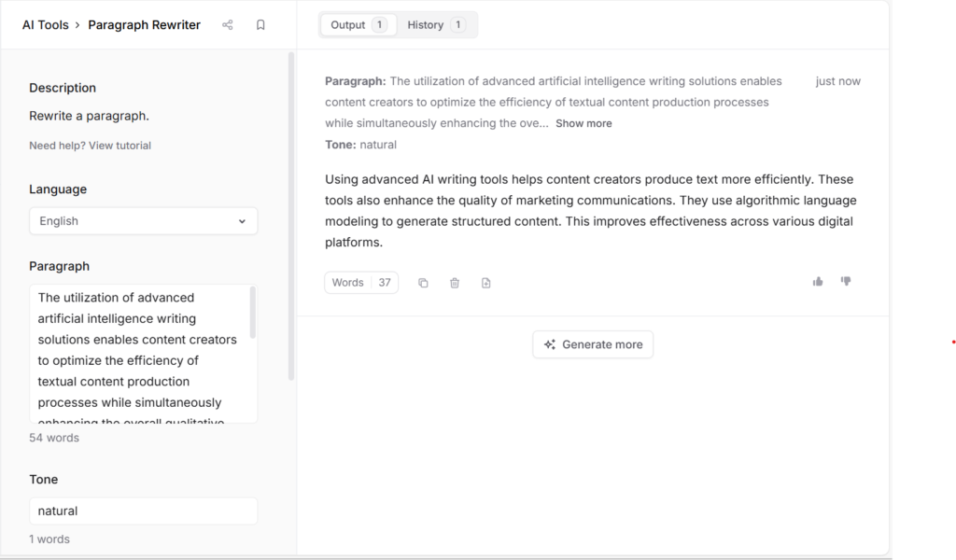
Task: Click the chevron arrow in Language dropdown
Action: [x=242, y=221]
